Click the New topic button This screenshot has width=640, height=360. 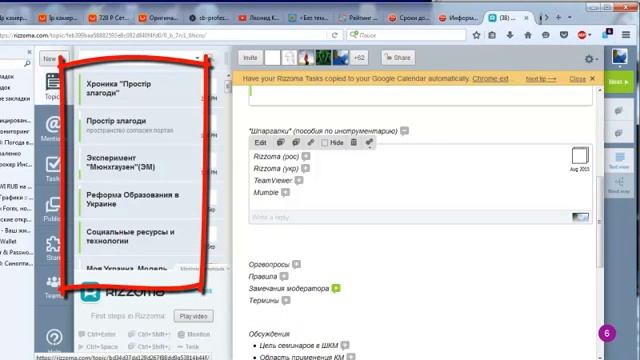coord(50,59)
